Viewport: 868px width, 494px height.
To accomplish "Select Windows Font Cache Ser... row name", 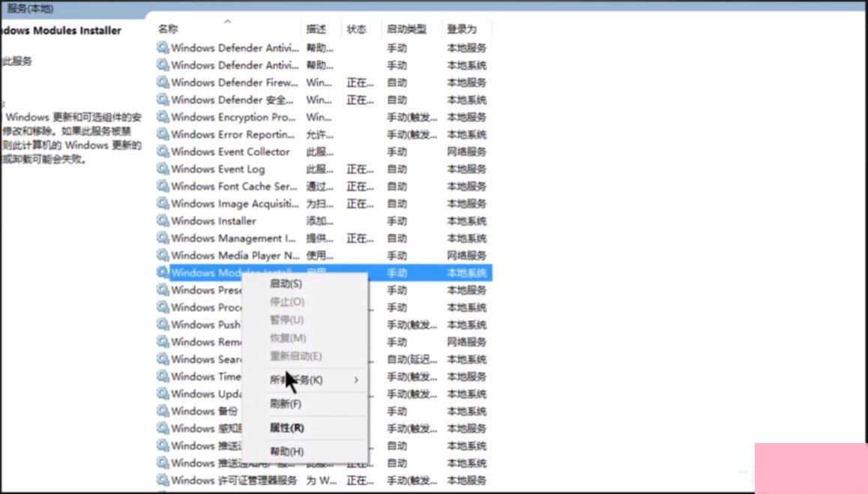I will coord(234,186).
